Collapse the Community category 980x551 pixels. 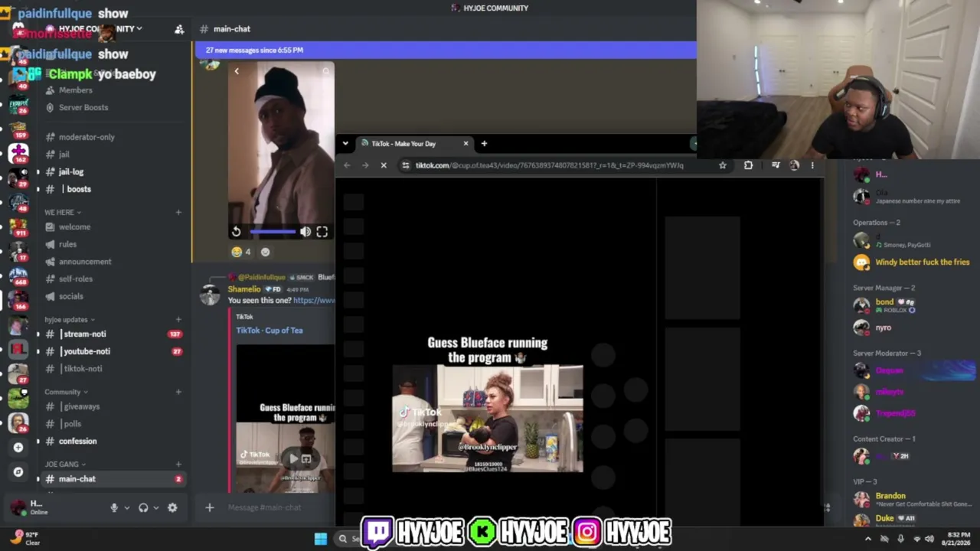pyautogui.click(x=66, y=392)
